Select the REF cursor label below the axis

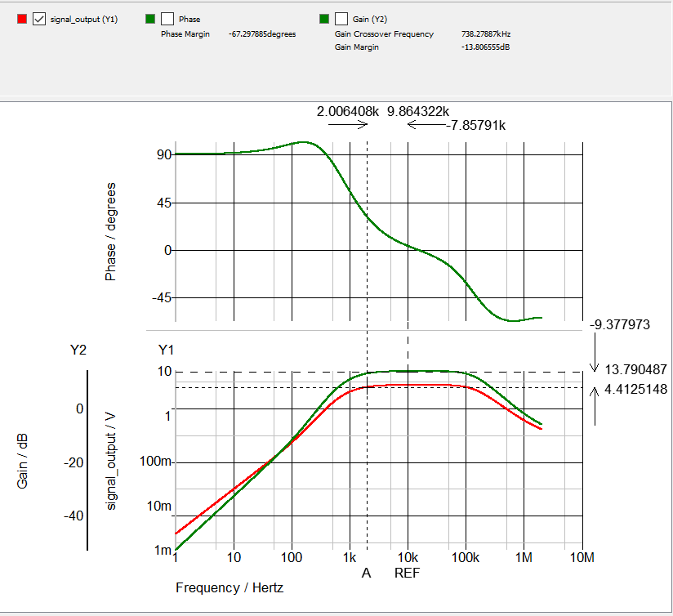[x=408, y=573]
